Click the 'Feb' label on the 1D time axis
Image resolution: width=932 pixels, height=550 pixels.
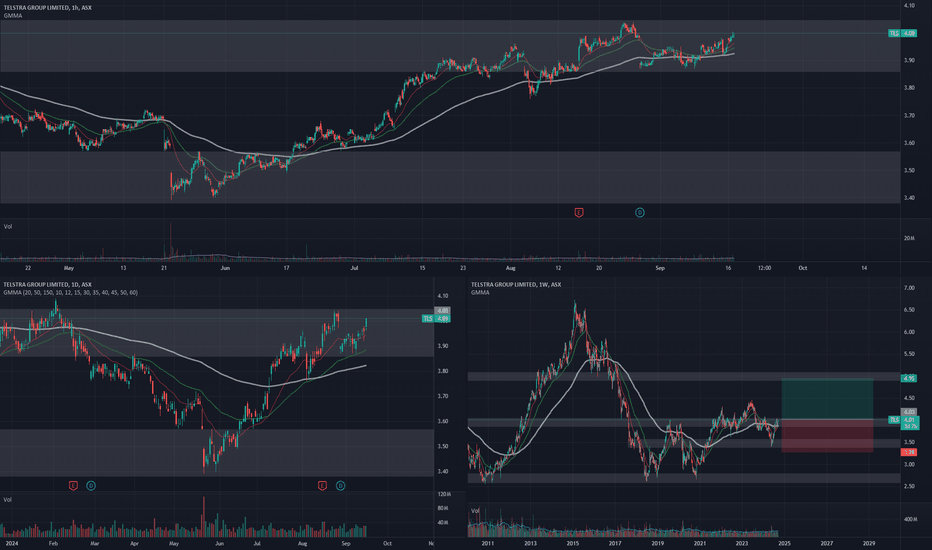click(53, 543)
